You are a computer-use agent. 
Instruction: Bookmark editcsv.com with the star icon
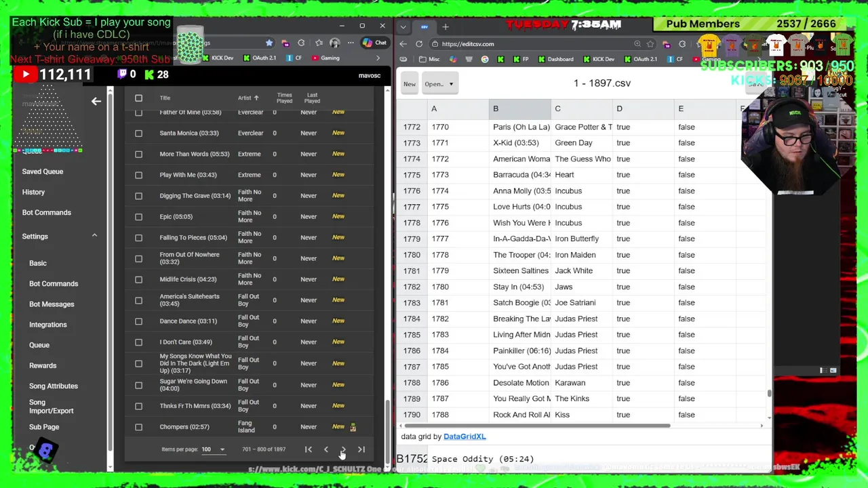650,44
